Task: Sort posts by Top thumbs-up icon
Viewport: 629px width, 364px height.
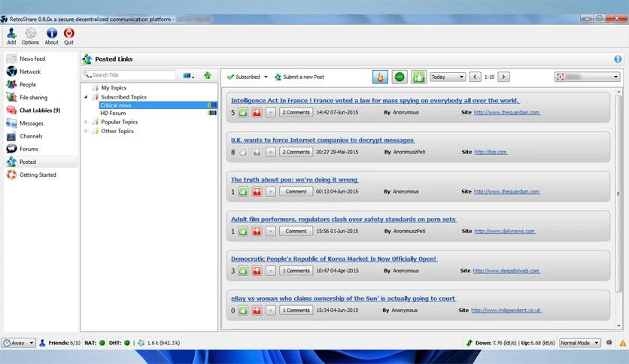Action: click(x=418, y=77)
